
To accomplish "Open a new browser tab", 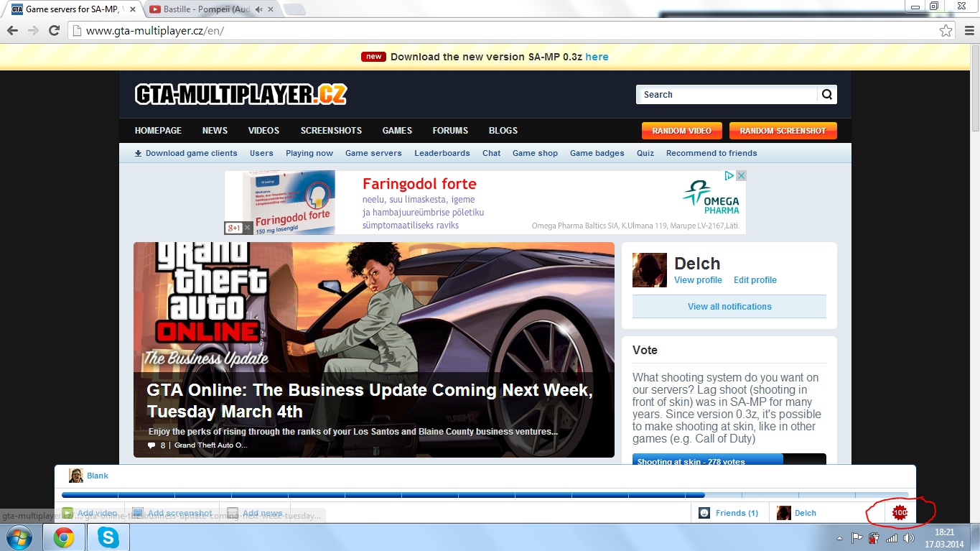I will pyautogui.click(x=294, y=9).
